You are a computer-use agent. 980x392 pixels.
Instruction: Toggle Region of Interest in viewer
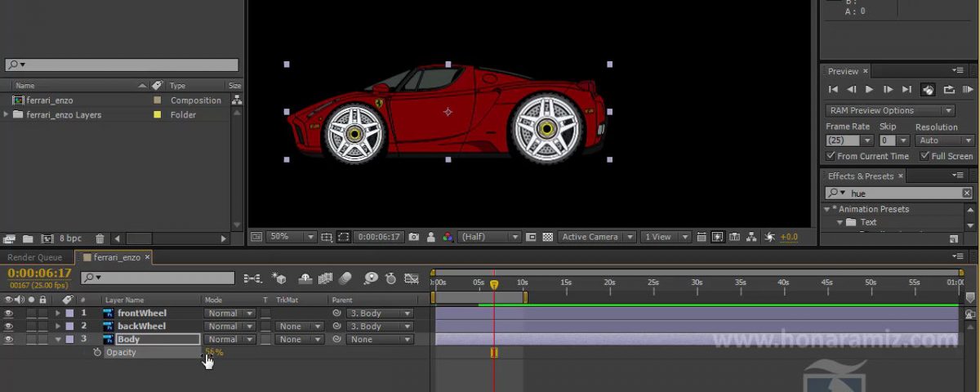(531, 237)
